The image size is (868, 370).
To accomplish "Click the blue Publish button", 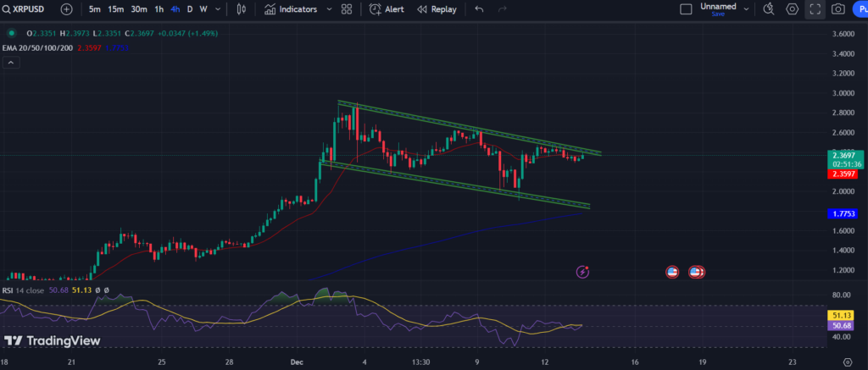I will pos(860,9).
